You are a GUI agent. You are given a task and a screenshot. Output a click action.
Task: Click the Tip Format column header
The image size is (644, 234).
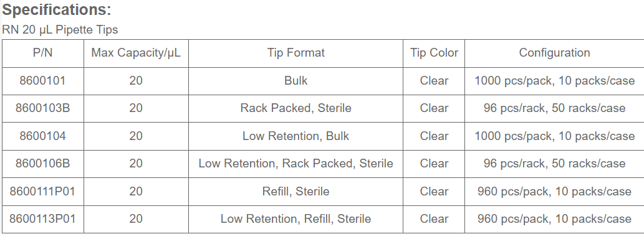296,53
